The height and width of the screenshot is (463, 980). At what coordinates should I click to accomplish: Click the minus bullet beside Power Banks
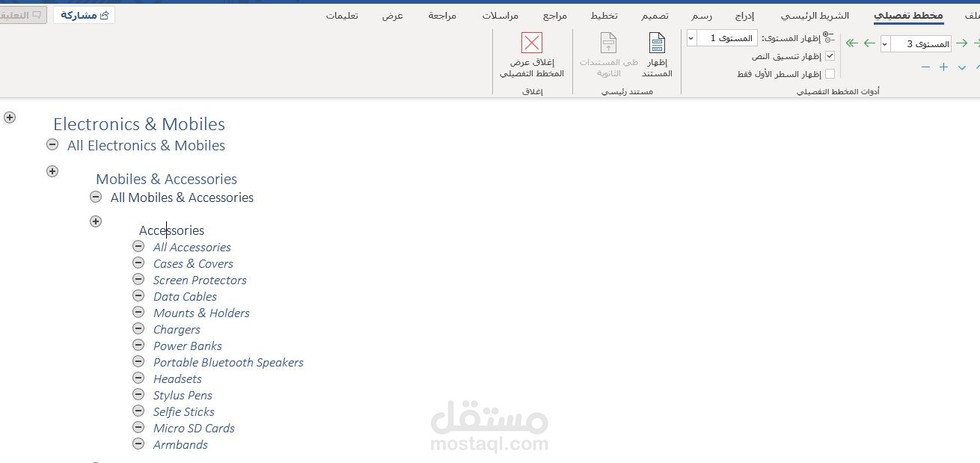[138, 345]
